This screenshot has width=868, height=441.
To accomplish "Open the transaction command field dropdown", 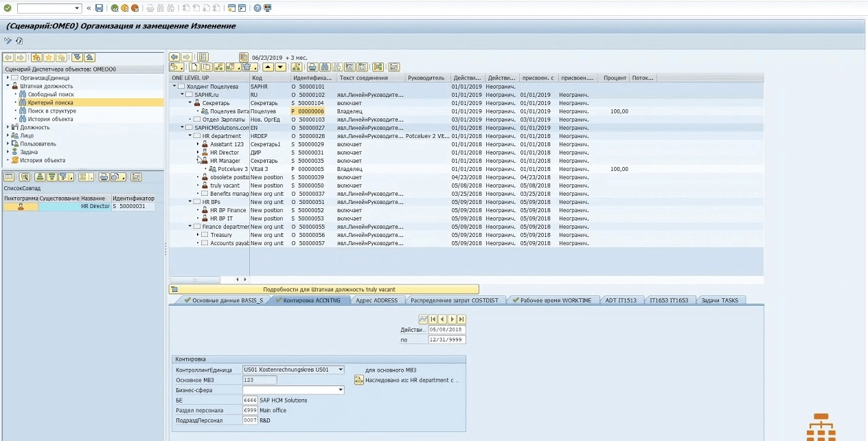I will click(77, 8).
